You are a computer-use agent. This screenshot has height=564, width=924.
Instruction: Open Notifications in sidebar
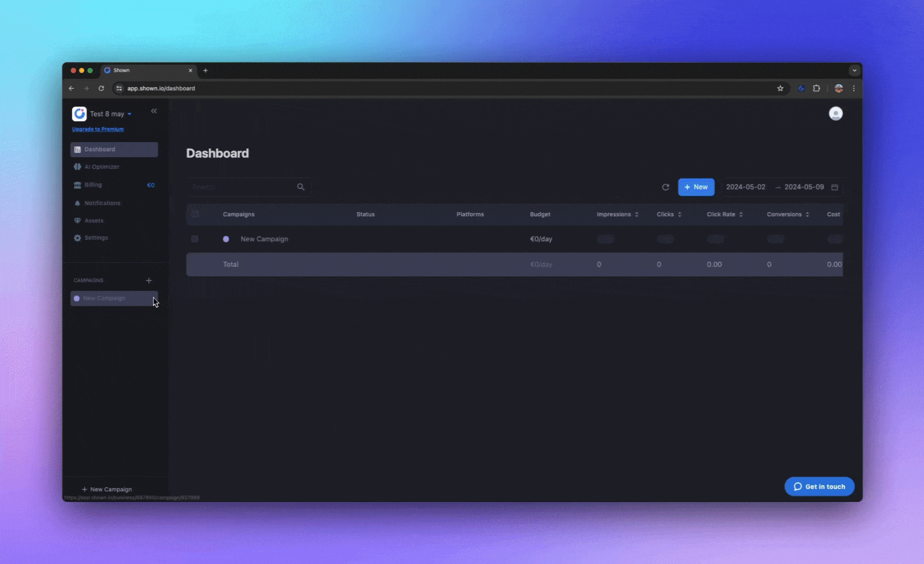102,203
